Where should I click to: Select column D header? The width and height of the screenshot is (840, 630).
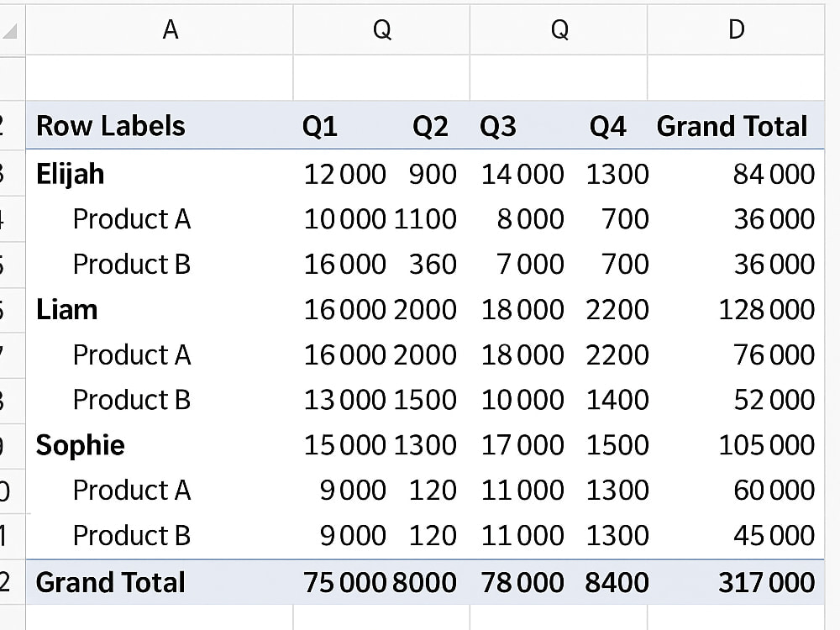(736, 29)
